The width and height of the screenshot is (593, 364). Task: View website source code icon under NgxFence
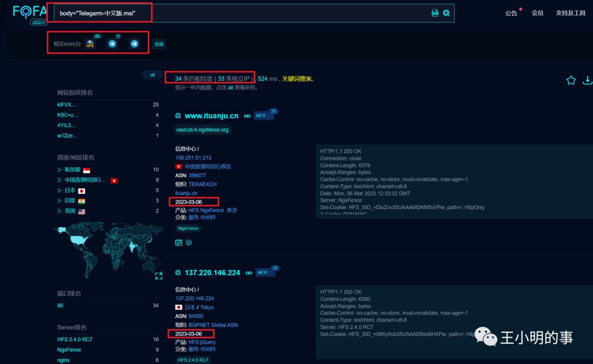point(178,243)
